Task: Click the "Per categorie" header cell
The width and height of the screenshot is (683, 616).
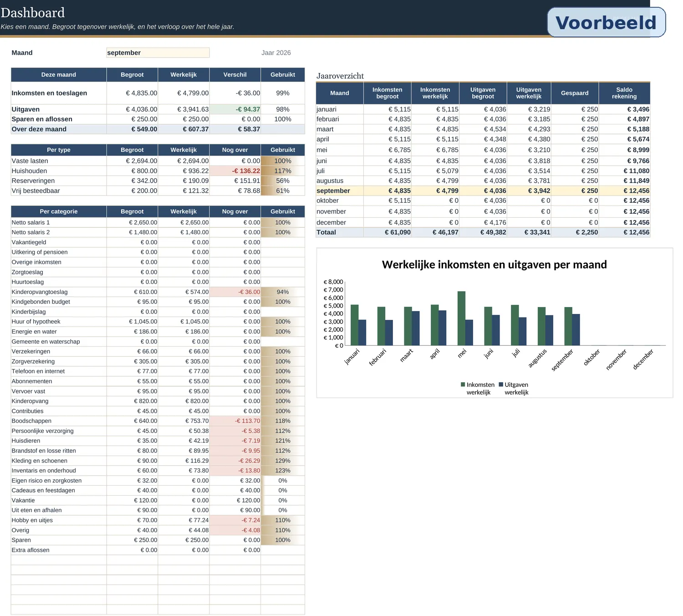Action: [x=59, y=211]
